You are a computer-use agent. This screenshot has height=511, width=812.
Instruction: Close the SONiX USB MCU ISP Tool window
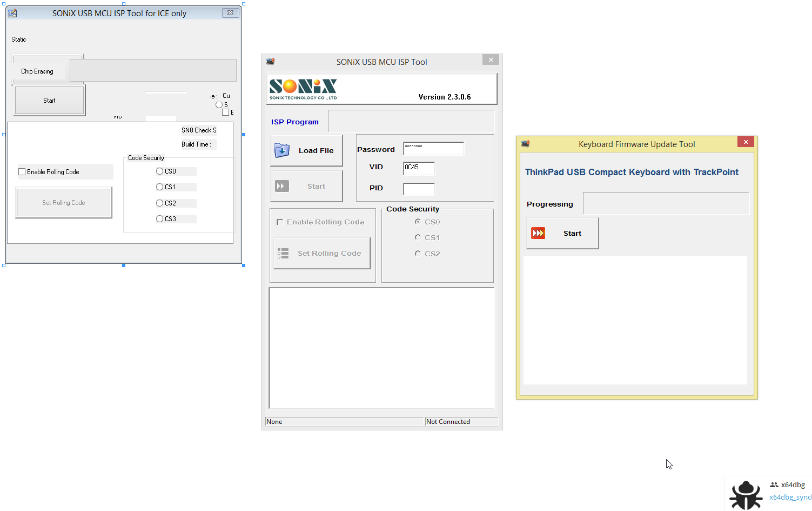491,60
